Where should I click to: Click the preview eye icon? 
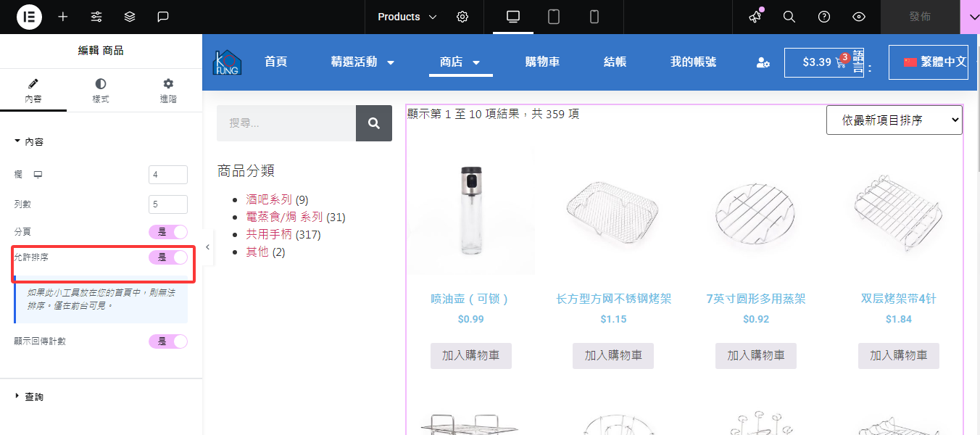coord(859,17)
